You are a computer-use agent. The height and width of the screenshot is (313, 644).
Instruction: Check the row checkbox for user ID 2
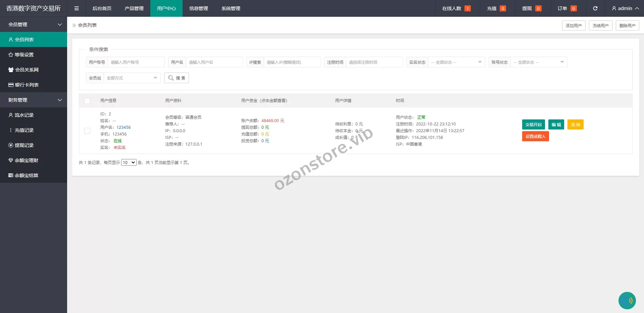(87, 131)
